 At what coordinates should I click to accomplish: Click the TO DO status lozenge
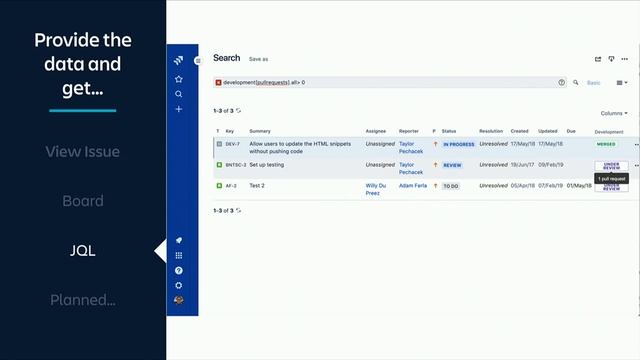coord(451,186)
